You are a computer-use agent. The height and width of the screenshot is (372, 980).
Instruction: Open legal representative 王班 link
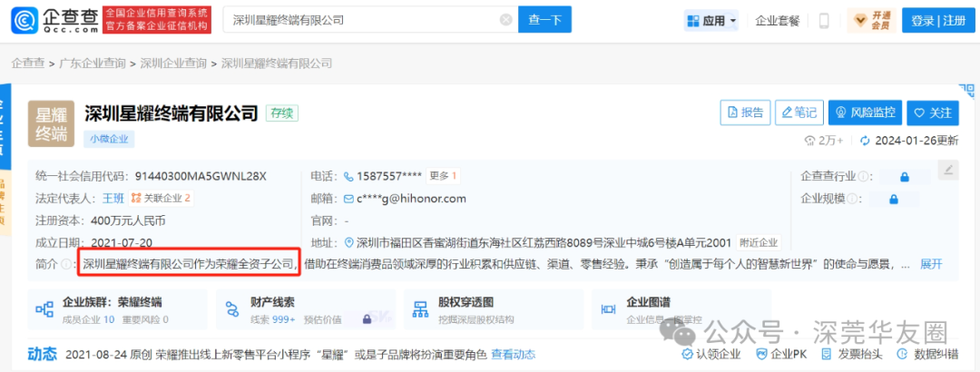[x=113, y=199]
